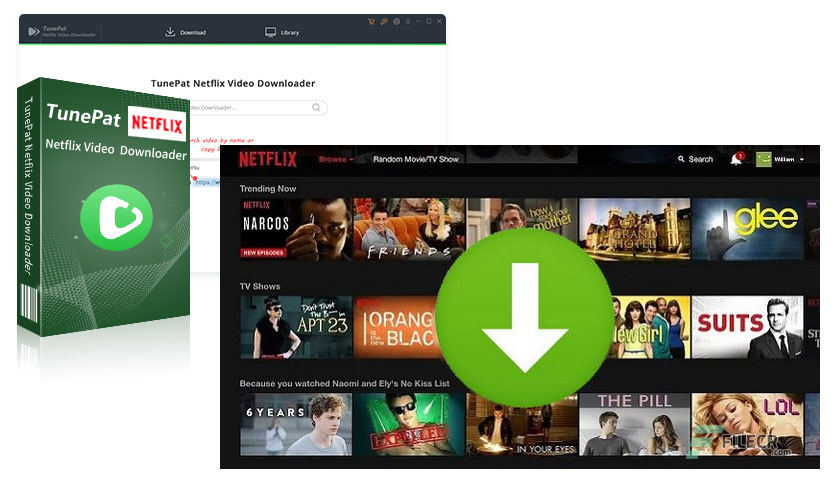Image resolution: width=836 pixels, height=484 pixels.
Task: Open the Narcos thumbnail
Action: (x=296, y=229)
